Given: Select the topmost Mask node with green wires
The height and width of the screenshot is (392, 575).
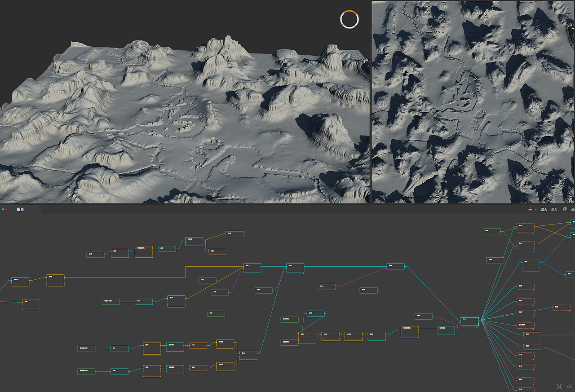Looking at the screenshot, I should click(x=492, y=231).
